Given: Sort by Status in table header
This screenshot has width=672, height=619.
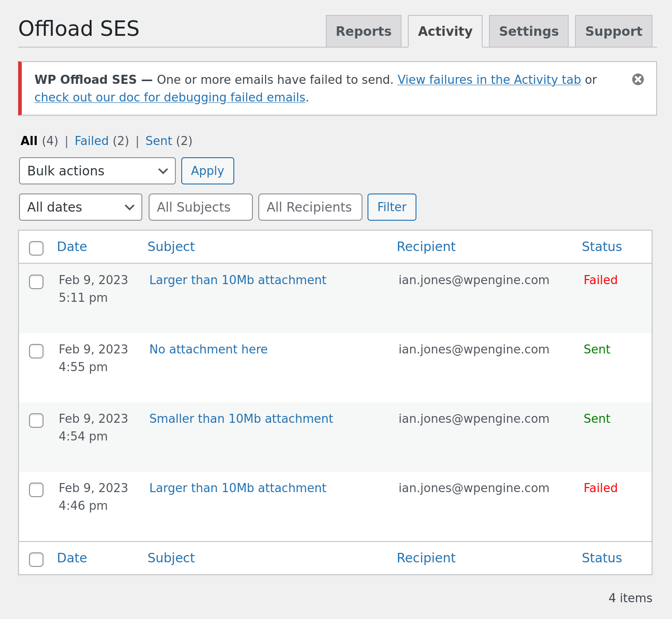Looking at the screenshot, I should click(x=602, y=247).
